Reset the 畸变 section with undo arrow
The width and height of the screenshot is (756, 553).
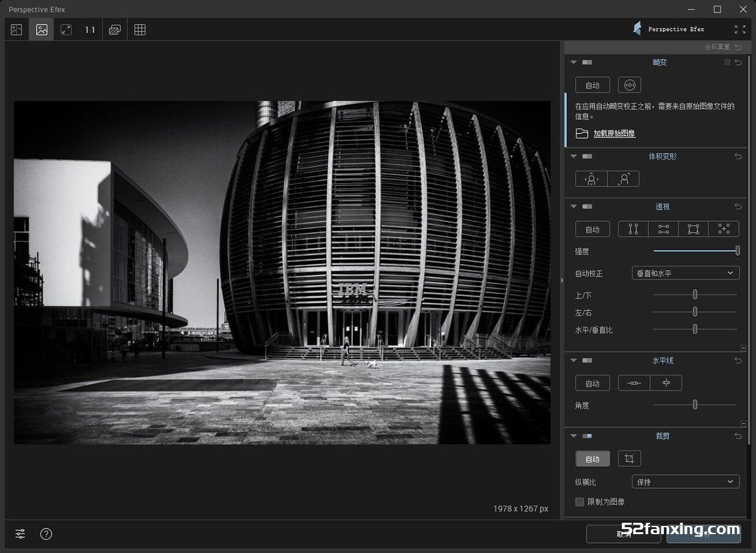[738, 62]
